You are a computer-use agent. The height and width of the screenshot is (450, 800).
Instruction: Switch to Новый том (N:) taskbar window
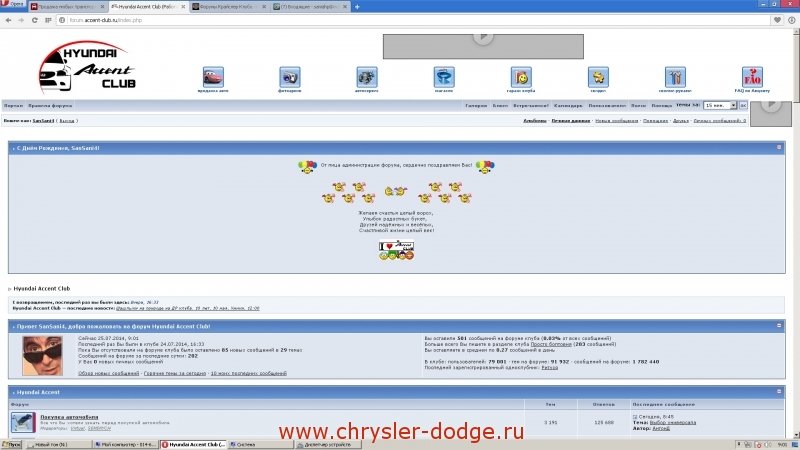58,445
